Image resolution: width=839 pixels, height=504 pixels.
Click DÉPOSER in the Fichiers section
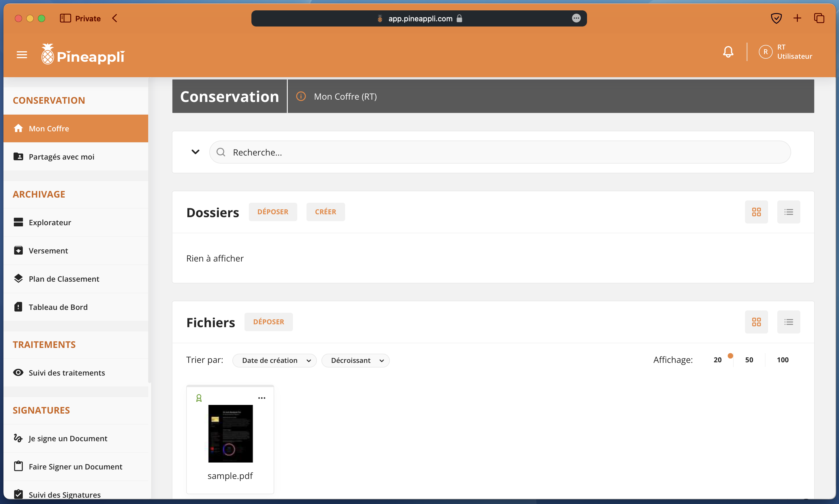tap(268, 322)
